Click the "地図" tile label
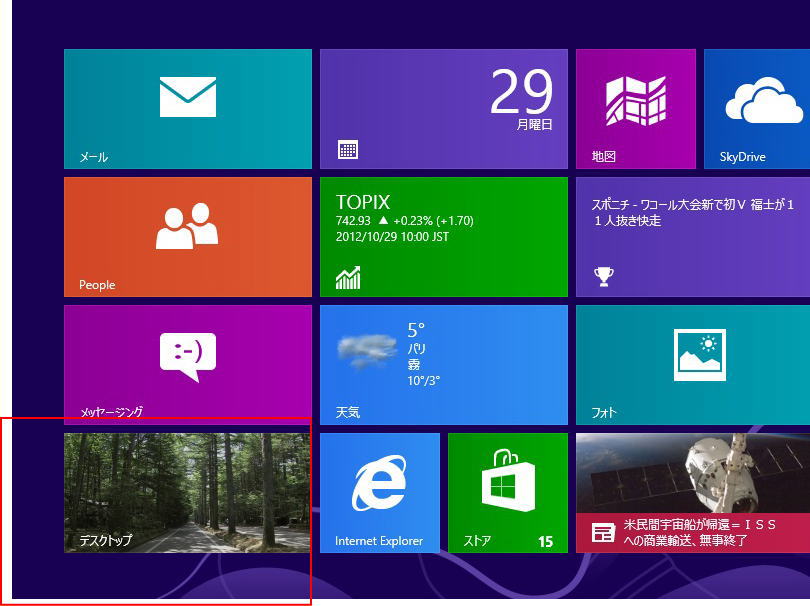Image resolution: width=810 pixels, height=606 pixels. (603, 157)
